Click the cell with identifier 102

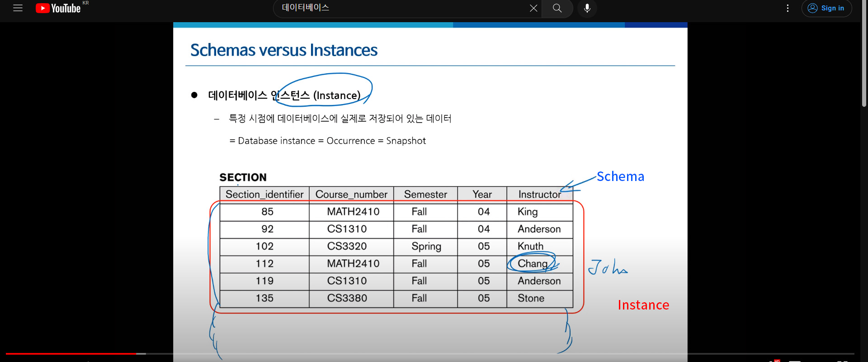(264, 246)
